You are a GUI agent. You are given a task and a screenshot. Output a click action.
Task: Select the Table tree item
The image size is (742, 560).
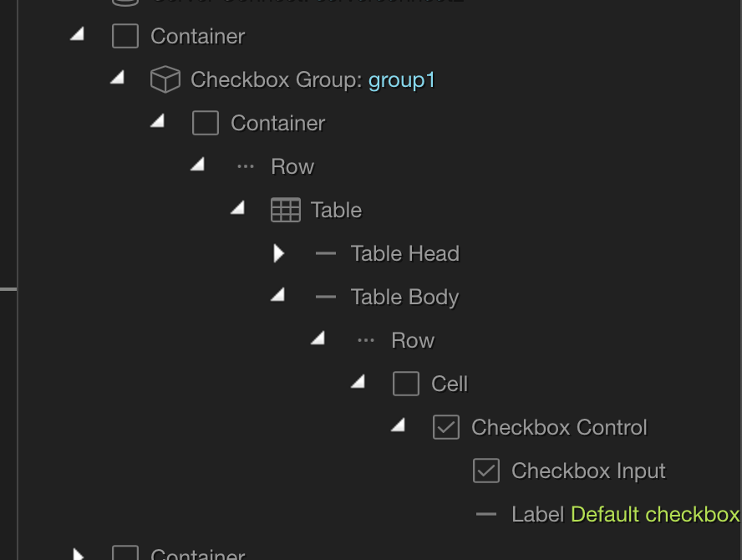[336, 210]
